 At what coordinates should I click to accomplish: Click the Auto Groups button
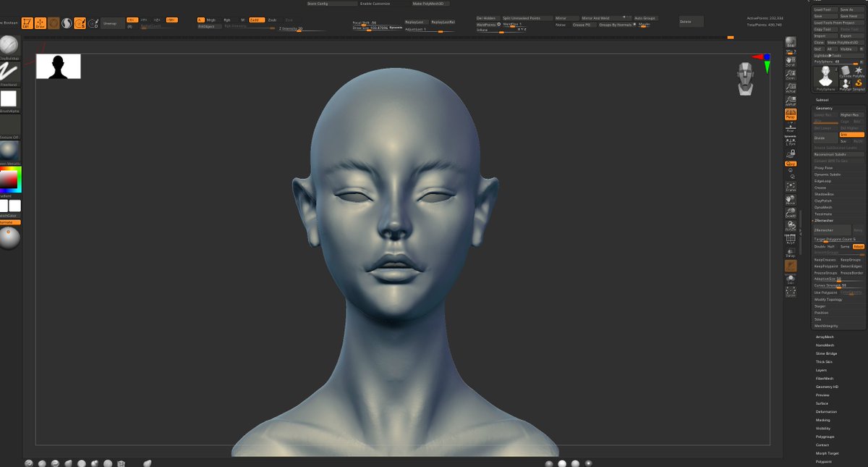point(646,17)
